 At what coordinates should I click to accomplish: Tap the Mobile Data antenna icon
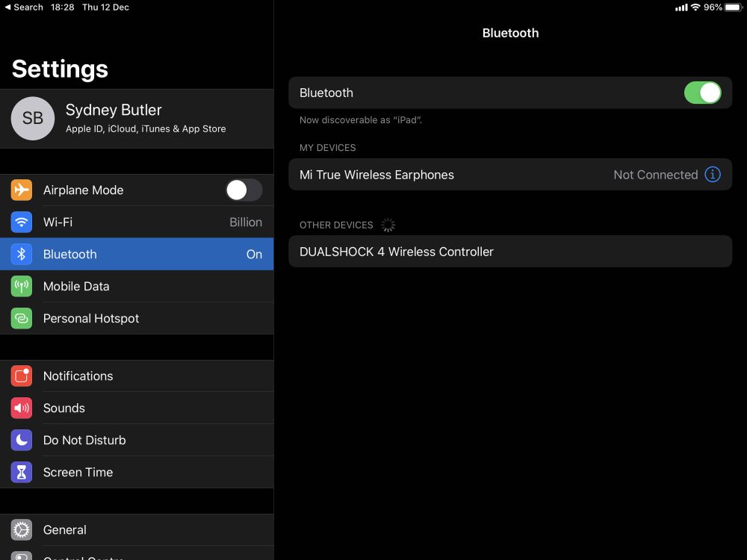(22, 287)
